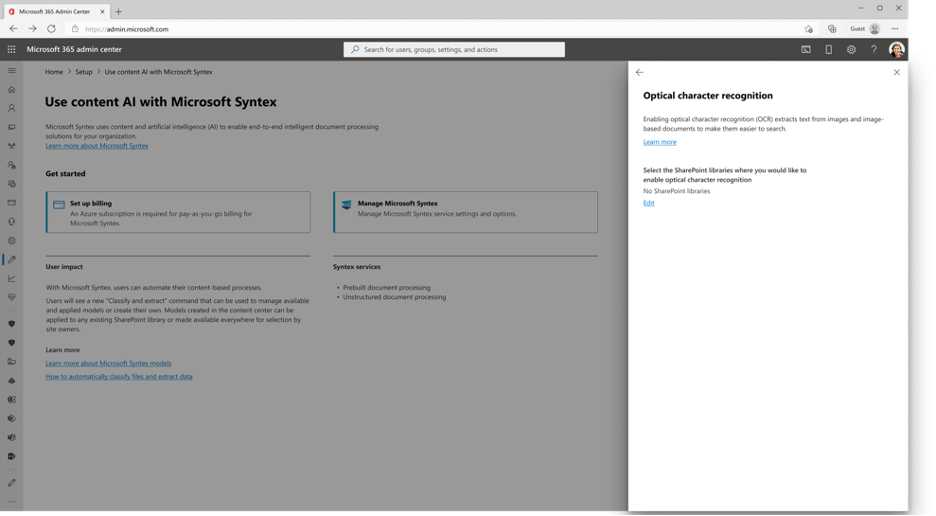This screenshot has width=936, height=516.
Task: Expand the sidebar Show all ellipsis
Action: (12, 501)
